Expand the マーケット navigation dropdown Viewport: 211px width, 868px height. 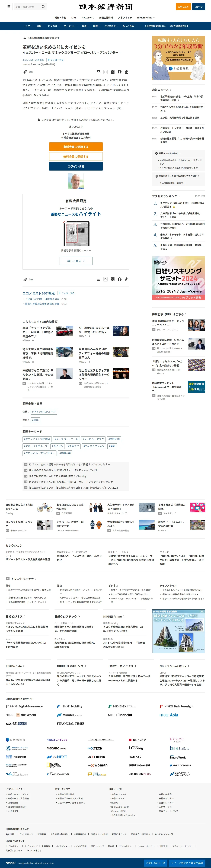click(71, 26)
